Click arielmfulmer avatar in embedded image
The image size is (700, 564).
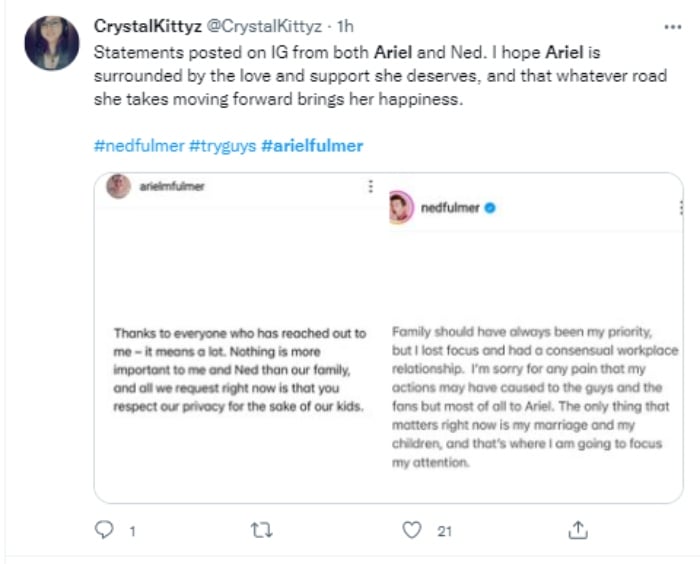(118, 186)
